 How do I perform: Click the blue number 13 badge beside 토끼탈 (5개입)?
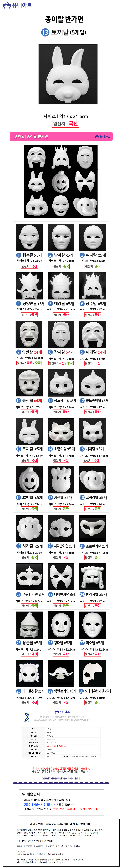point(45,32)
